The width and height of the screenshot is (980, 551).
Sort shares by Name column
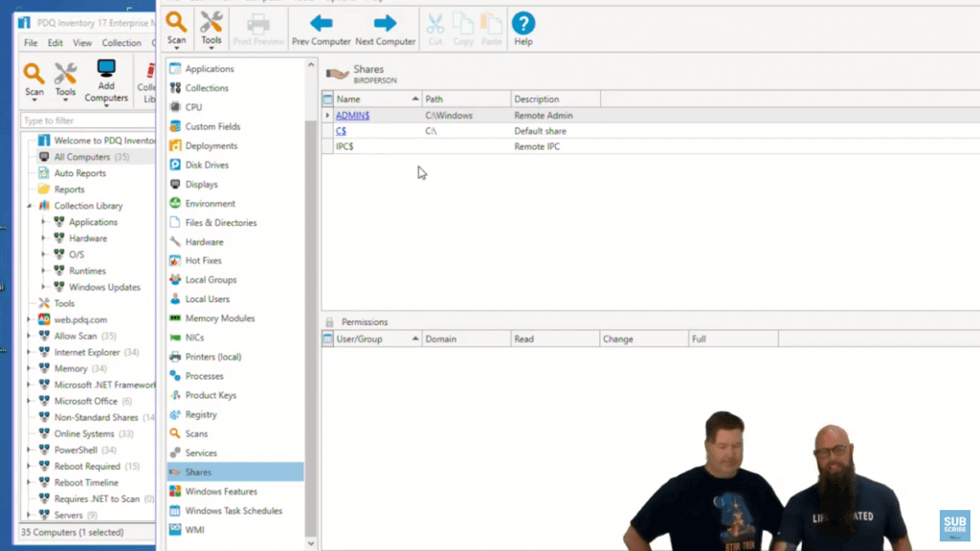pos(377,99)
